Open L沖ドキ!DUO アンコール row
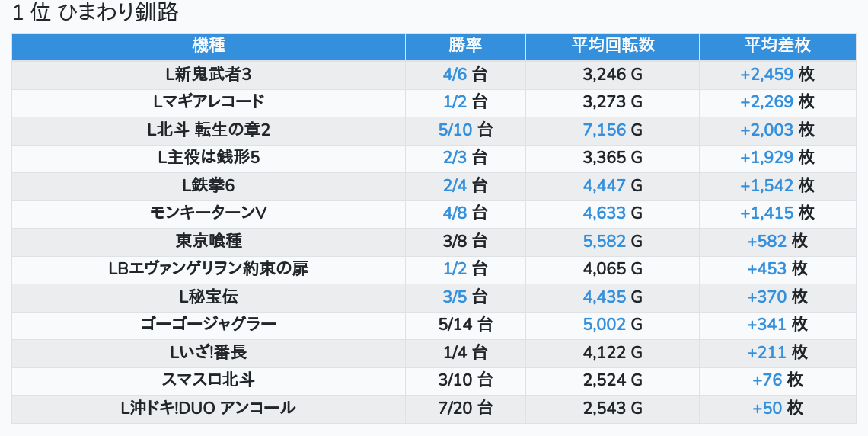 tap(209, 409)
